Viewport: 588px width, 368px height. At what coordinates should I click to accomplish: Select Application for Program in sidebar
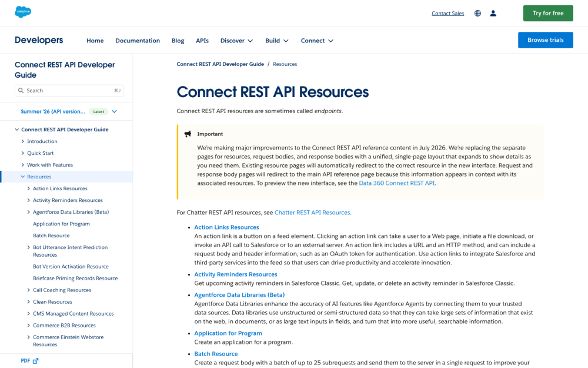pyautogui.click(x=62, y=224)
